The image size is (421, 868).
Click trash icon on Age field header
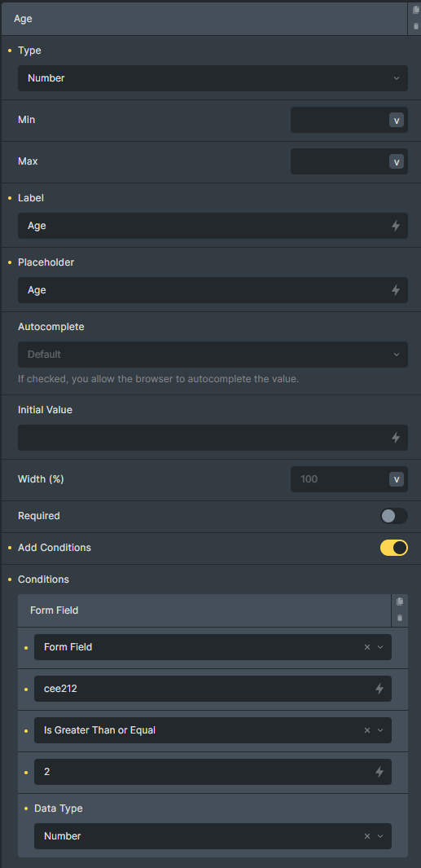click(x=416, y=26)
